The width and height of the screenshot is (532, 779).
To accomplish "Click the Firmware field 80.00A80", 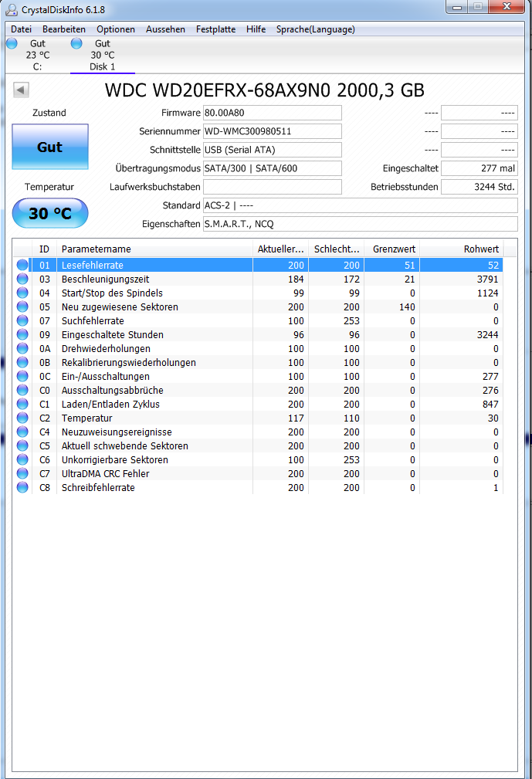I will tap(273, 113).
